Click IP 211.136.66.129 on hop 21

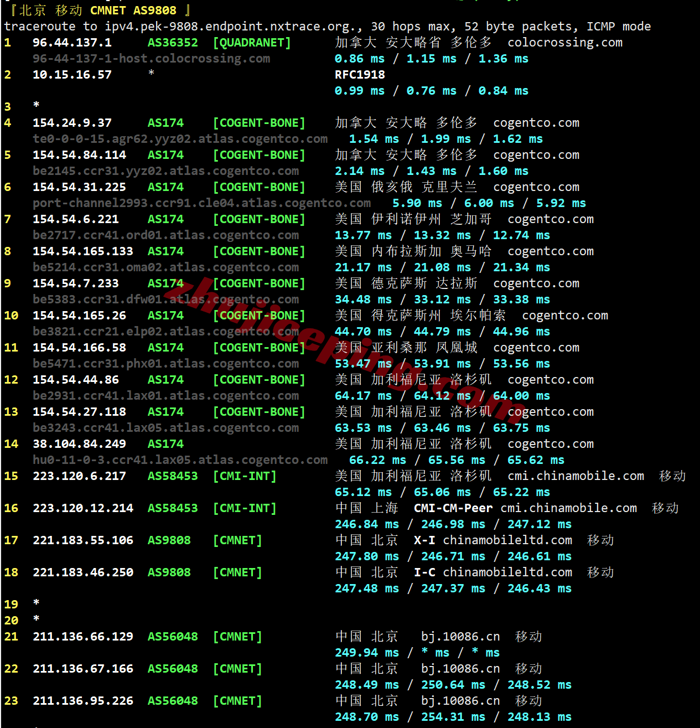click(83, 637)
